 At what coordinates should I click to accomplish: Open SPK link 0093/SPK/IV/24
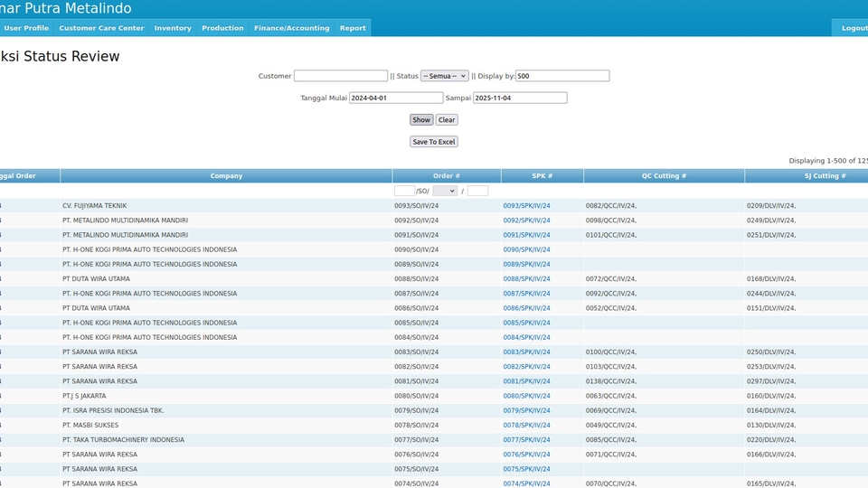click(x=526, y=206)
